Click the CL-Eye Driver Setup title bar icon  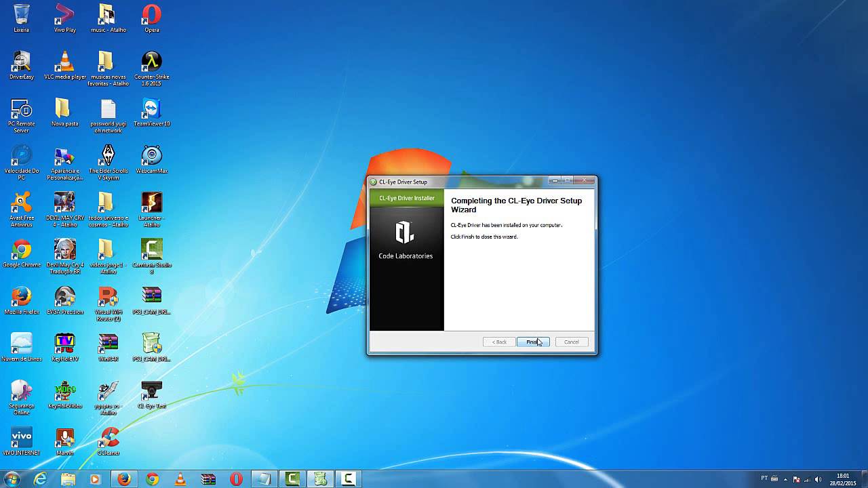coord(374,182)
